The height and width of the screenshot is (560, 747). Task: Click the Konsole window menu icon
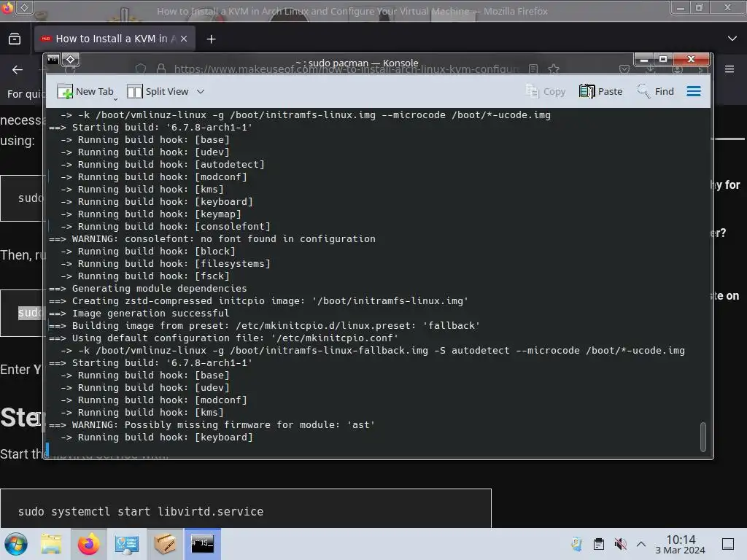(53, 60)
